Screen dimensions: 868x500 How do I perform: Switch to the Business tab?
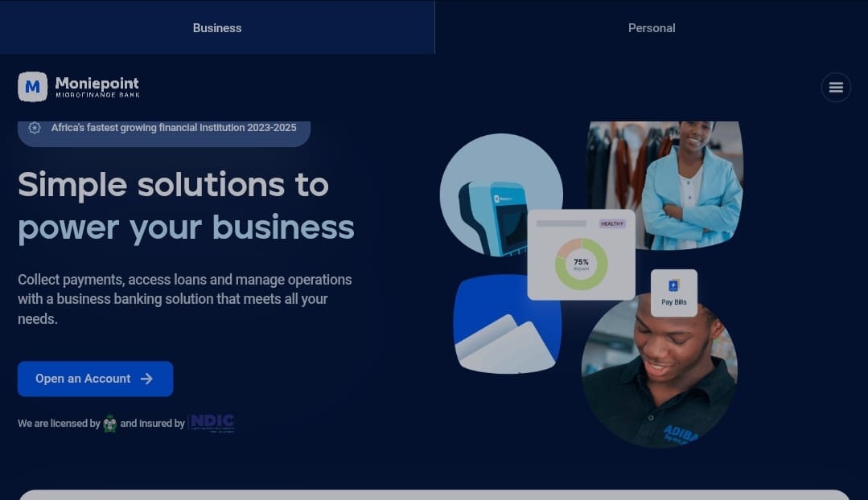coord(217,27)
